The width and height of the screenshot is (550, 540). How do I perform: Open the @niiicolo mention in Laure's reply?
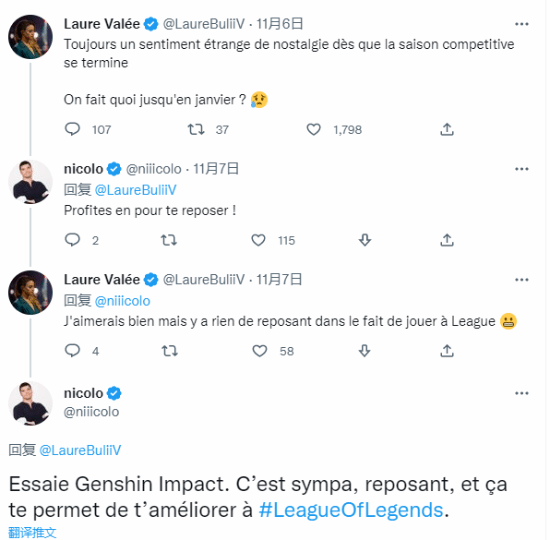(x=122, y=301)
